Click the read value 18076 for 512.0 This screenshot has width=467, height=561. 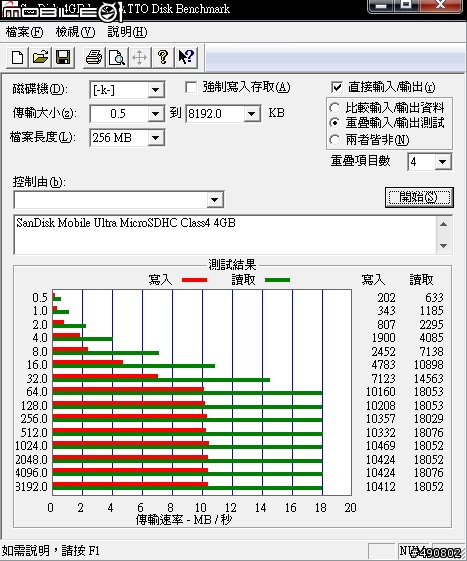click(x=428, y=433)
